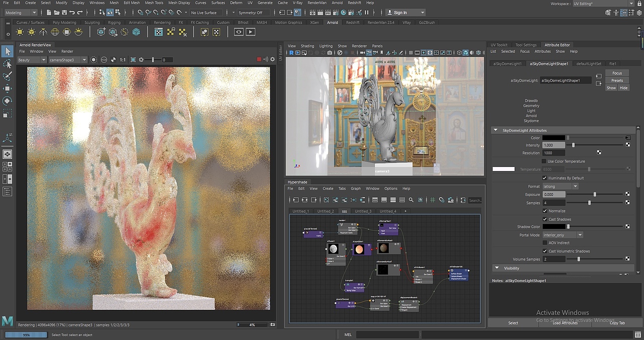The width and height of the screenshot is (644, 340).
Task: Switch to the aiSkyDomeLight1 attribute tab
Action: [x=507, y=64]
